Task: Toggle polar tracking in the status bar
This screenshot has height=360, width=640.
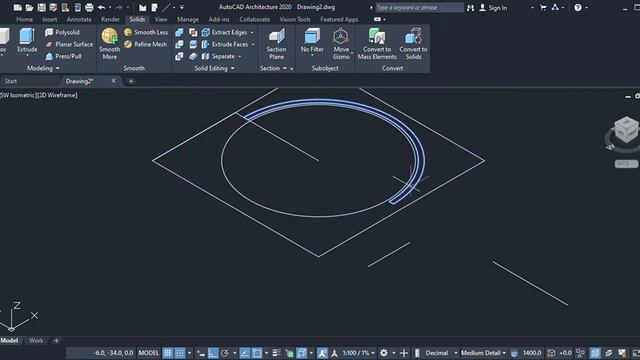Action: coord(224,353)
